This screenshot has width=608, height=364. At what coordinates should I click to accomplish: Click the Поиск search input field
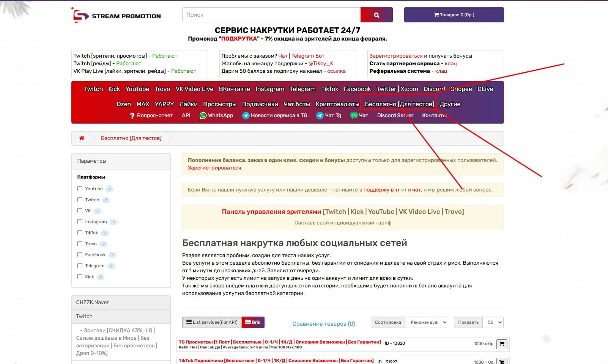pos(271,15)
